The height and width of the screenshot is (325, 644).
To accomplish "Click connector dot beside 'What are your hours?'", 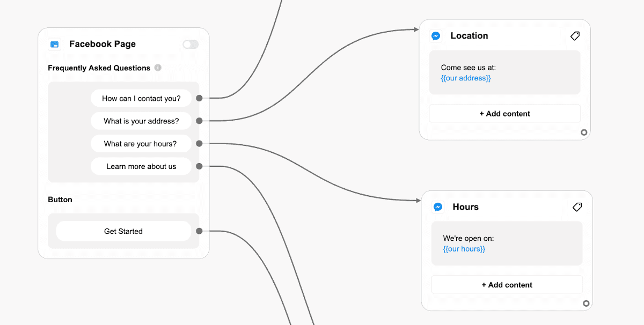I will [199, 144].
